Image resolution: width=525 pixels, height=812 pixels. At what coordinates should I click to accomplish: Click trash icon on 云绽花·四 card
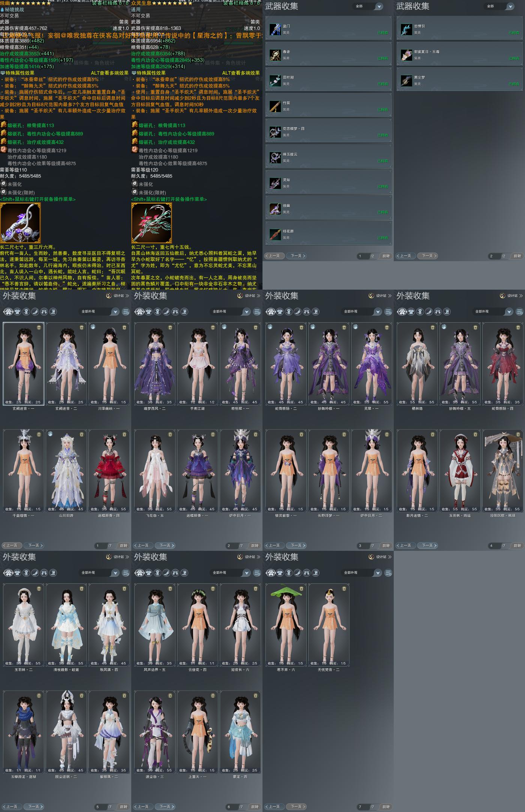[x=213, y=589]
